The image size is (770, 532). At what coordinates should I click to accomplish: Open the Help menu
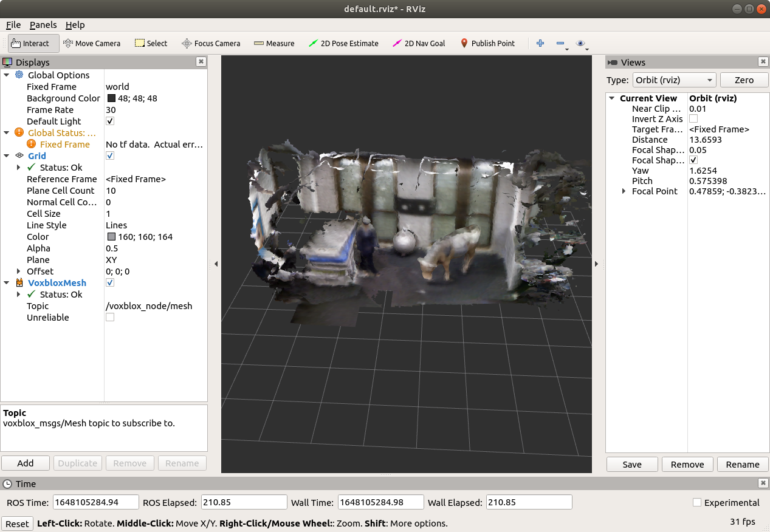pyautogui.click(x=75, y=25)
